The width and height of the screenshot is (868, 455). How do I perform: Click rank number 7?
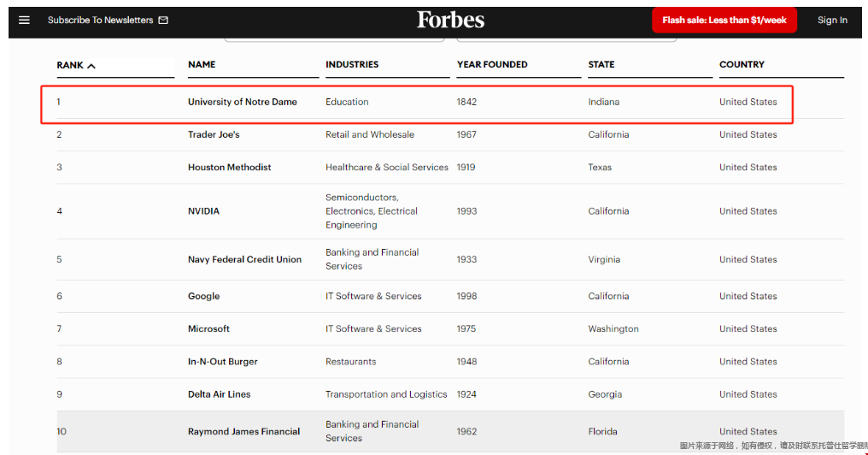pos(59,328)
